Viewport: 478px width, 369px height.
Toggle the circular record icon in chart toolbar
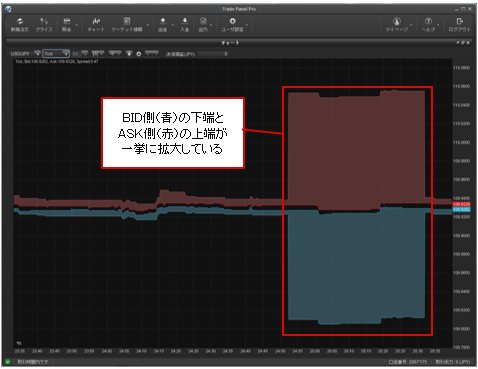(x=139, y=54)
